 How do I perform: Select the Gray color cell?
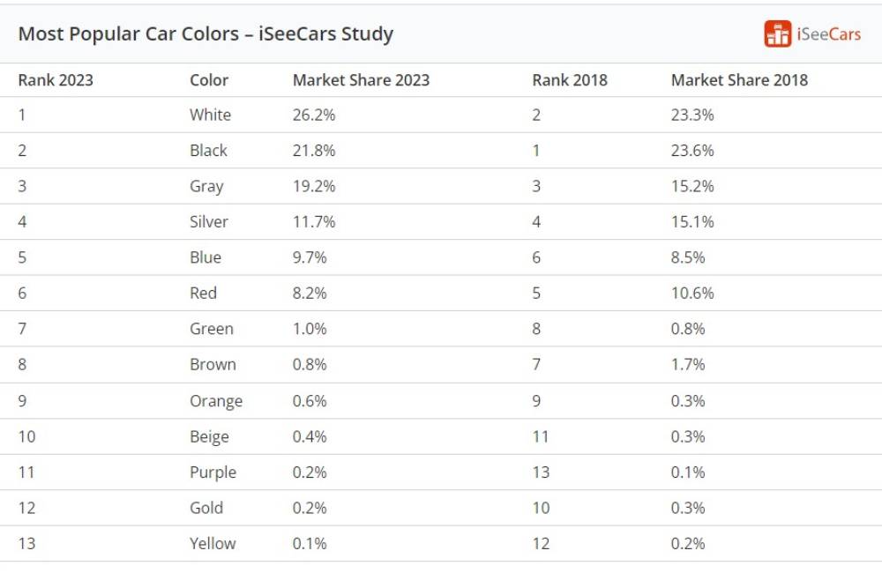click(x=206, y=186)
